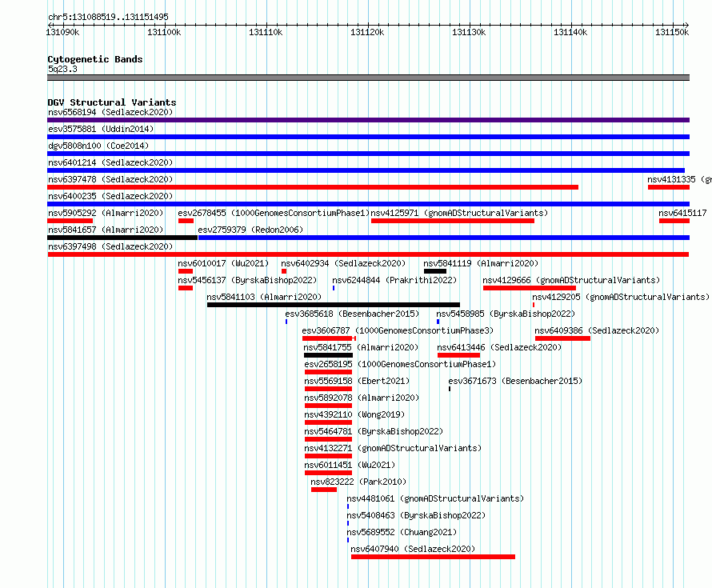Open nsv6413446 (Sedlazeck2020) label
Screen dimensions: 712x588
(499, 347)
